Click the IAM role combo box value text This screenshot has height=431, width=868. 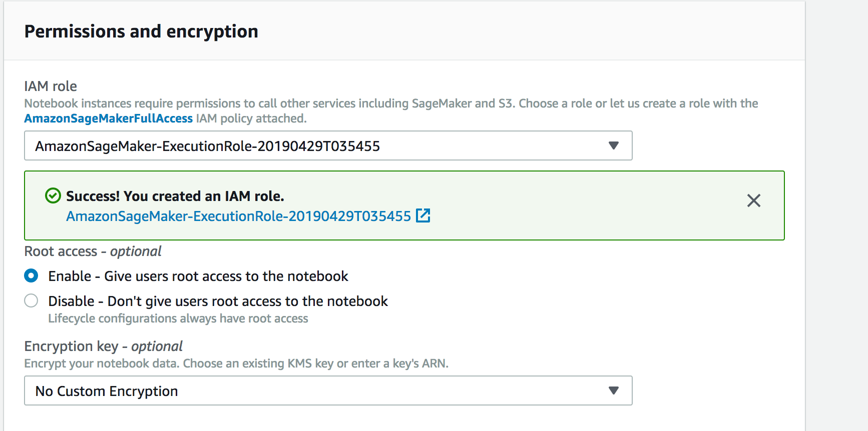(207, 146)
